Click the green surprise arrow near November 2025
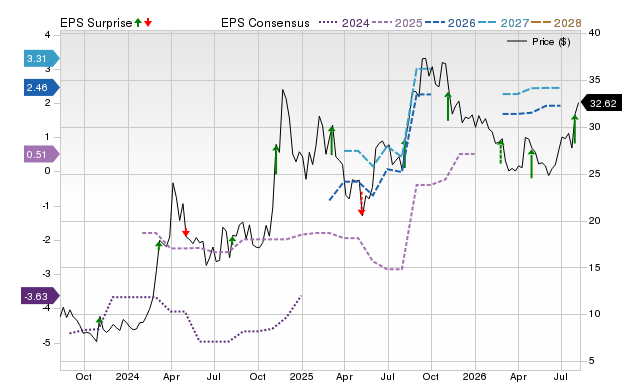The width and height of the screenshot is (640, 382). [448, 107]
